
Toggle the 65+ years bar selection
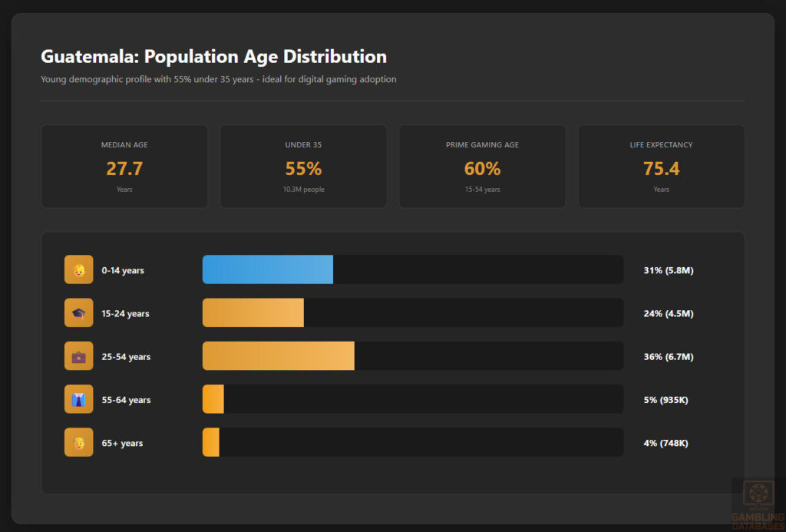[210, 442]
